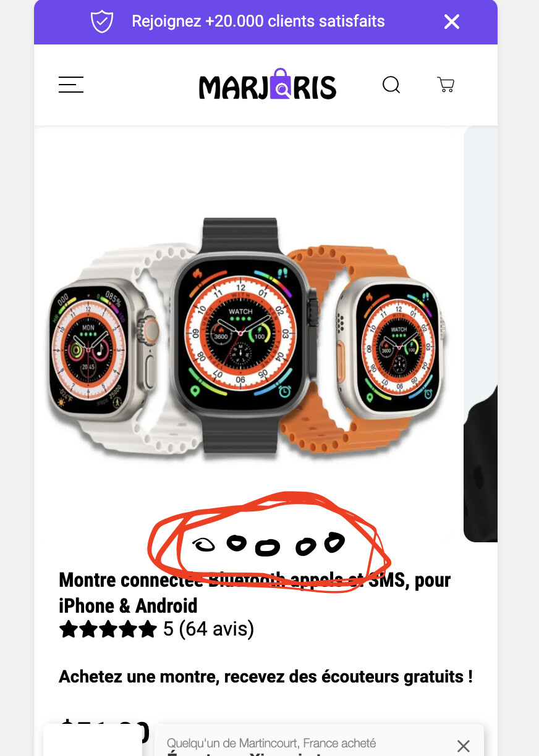The width and height of the screenshot is (539, 756).
Task: Select the second carousel dot
Action: (x=237, y=543)
